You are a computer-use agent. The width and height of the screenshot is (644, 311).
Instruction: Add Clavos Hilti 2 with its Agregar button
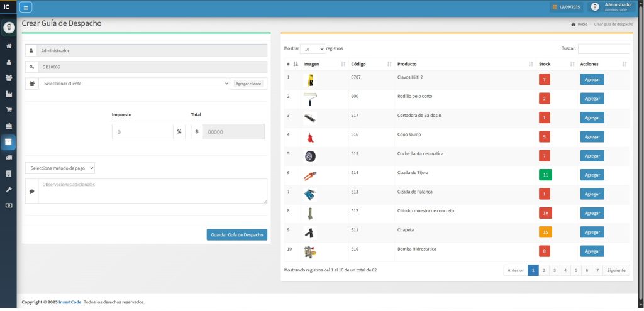592,79
